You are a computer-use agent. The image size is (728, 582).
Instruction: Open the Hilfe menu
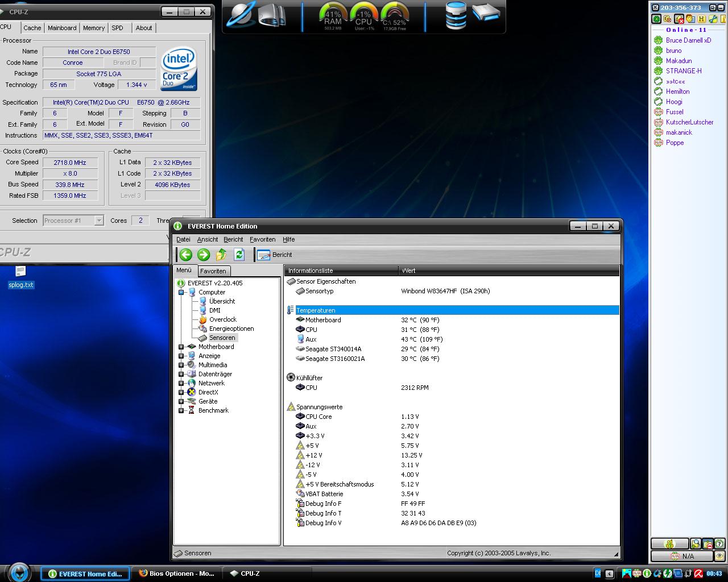pyautogui.click(x=289, y=239)
